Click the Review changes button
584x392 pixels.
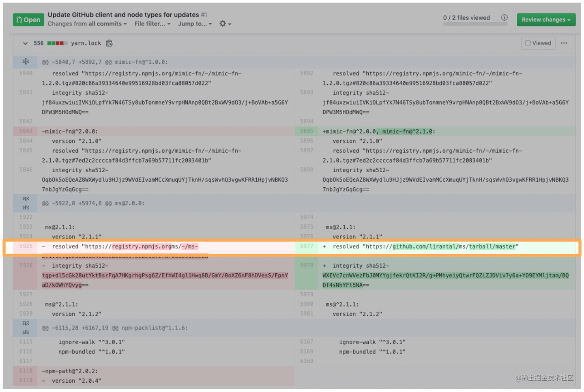(546, 19)
